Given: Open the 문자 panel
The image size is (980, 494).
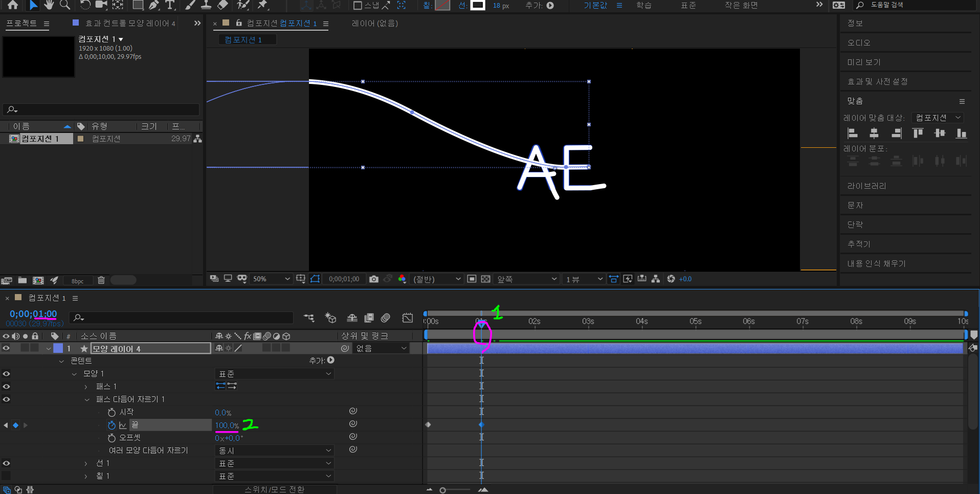Looking at the screenshot, I should coord(855,205).
